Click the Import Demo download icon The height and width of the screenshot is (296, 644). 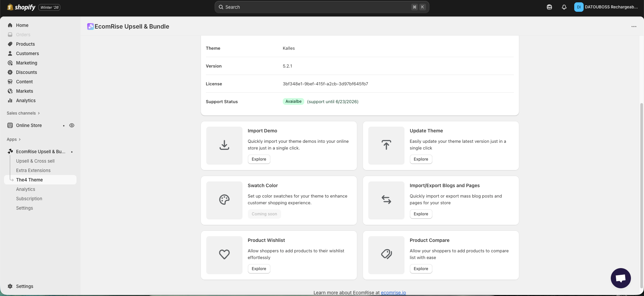[224, 145]
